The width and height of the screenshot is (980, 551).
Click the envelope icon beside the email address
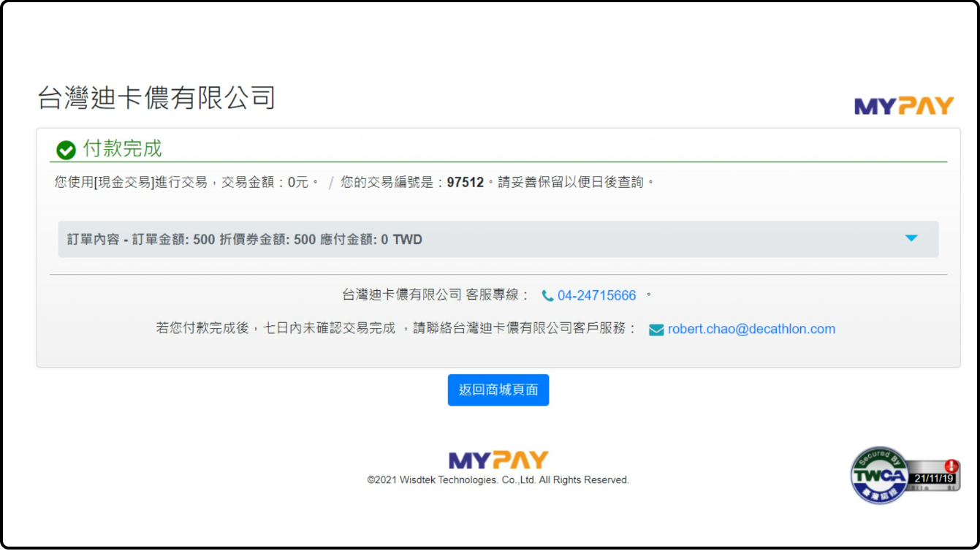(656, 330)
